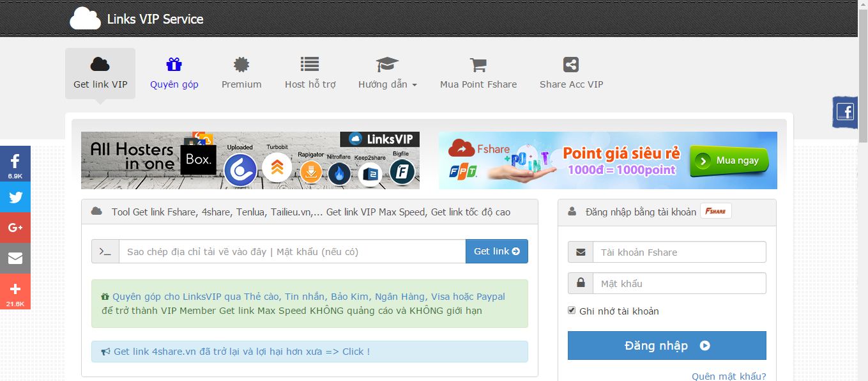
Task: Click the Uploaded host logo in banner
Action: pos(240,170)
